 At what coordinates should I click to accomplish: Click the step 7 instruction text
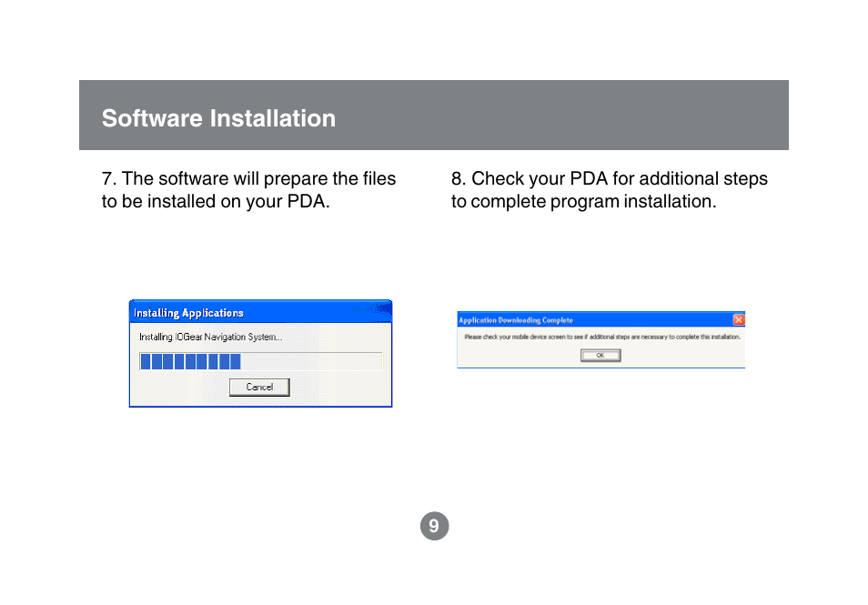point(248,190)
